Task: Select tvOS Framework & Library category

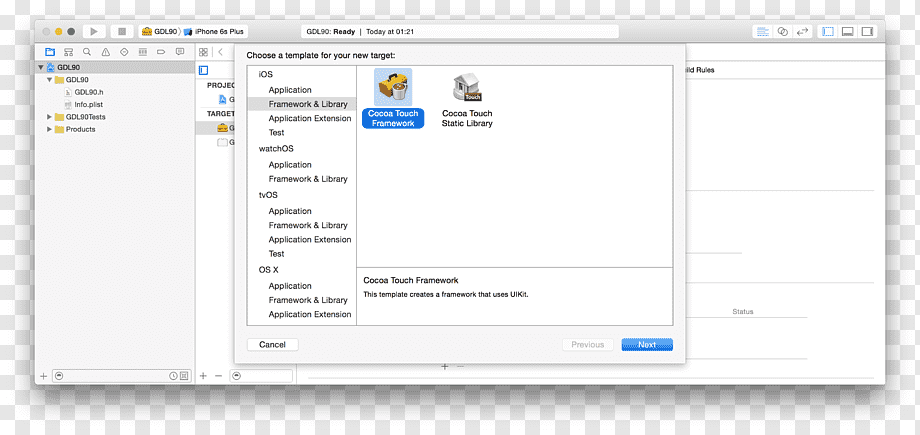Action: point(308,225)
